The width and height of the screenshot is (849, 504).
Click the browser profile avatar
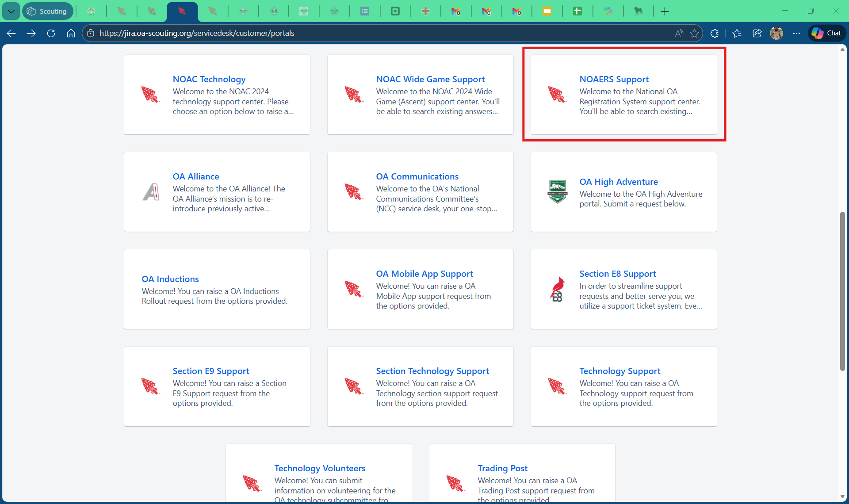click(776, 33)
